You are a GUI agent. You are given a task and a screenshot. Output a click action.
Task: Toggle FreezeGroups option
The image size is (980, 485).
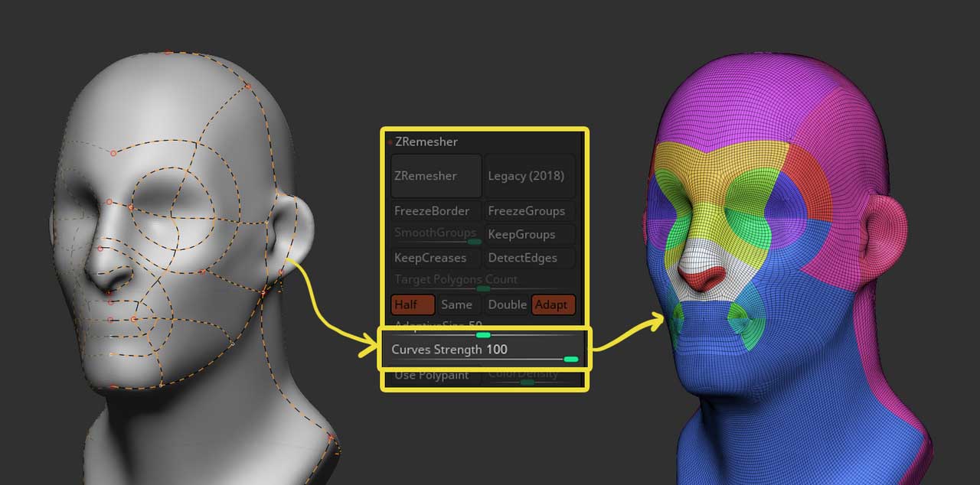530,211
